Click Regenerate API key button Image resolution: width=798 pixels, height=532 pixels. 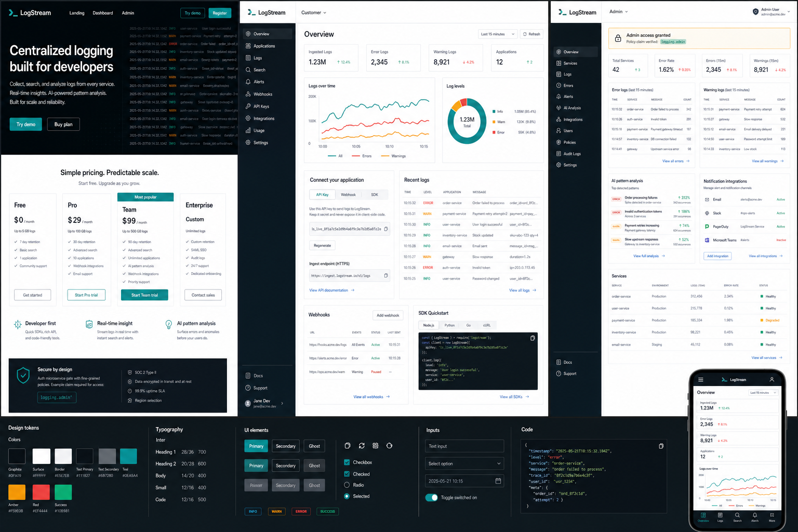coord(322,245)
